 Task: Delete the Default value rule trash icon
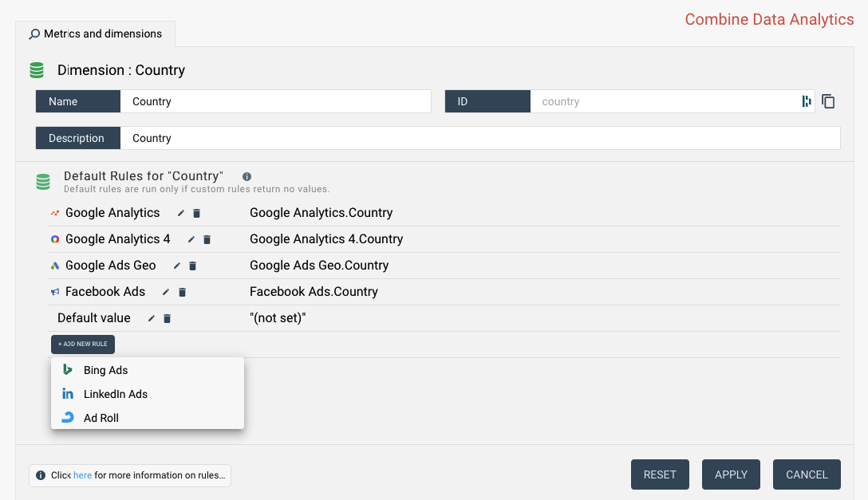pos(168,319)
